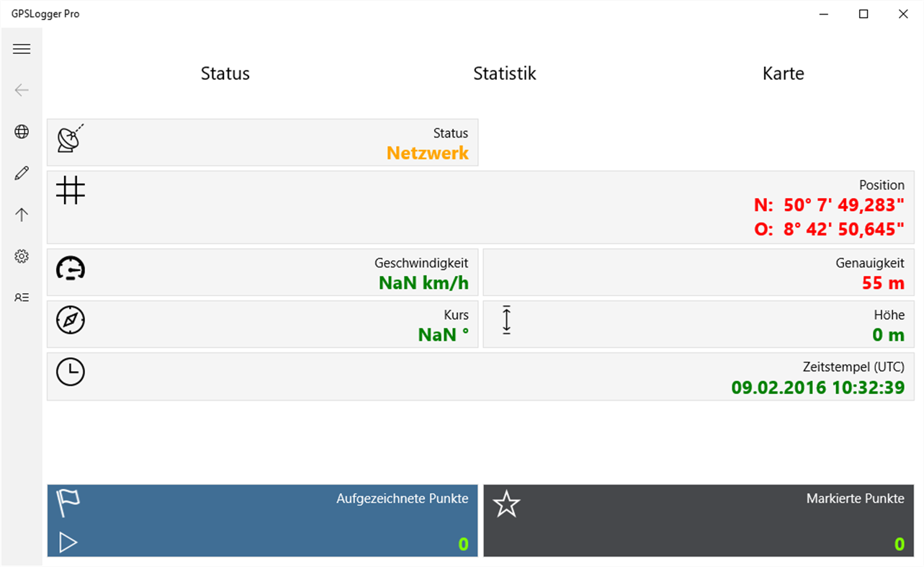Switch to the Statistik tab
The image size is (924, 567).
tap(504, 73)
